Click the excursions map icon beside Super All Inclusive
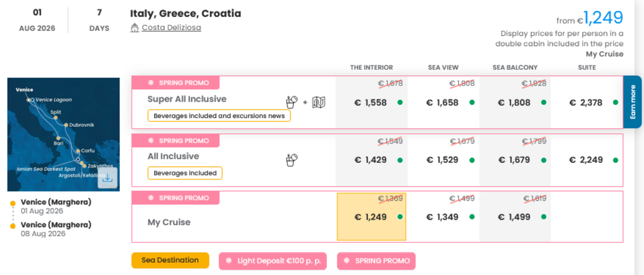Image resolution: width=644 pixels, height=275 pixels. [318, 102]
